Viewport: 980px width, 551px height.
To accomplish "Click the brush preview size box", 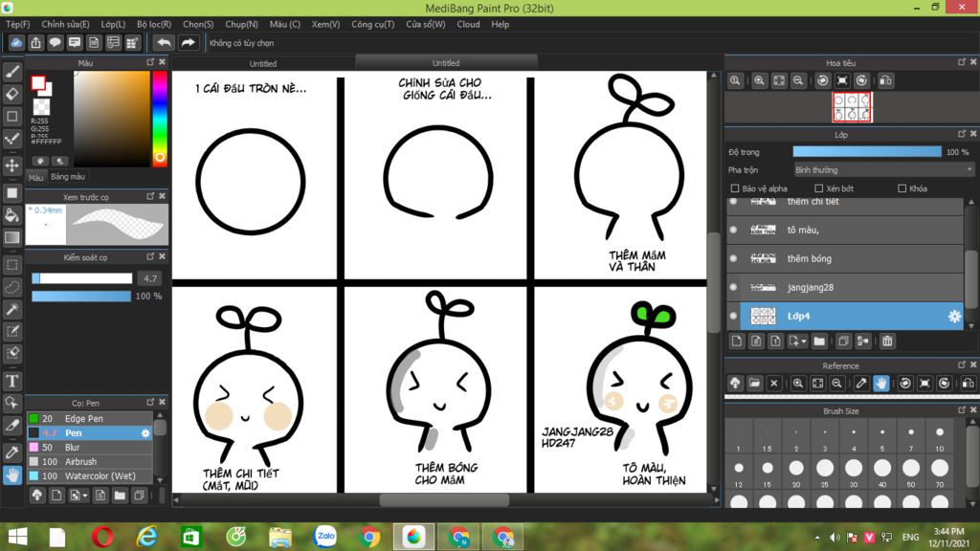I will (46, 224).
